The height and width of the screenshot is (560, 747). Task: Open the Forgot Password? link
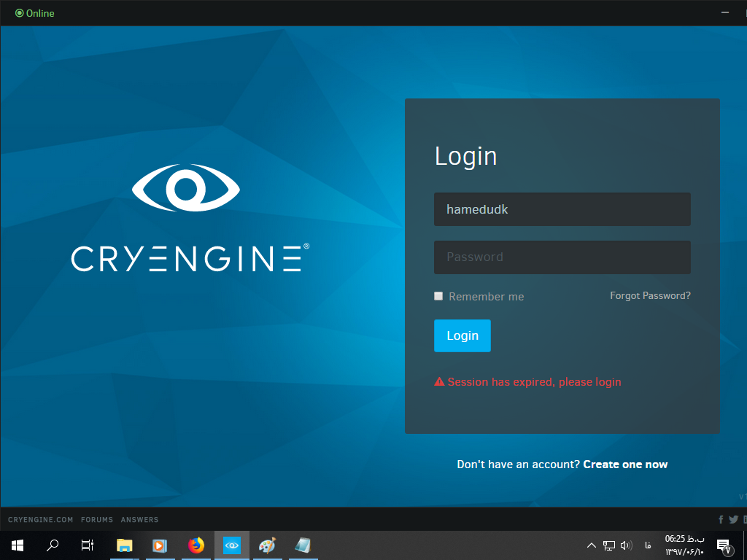pyautogui.click(x=650, y=296)
